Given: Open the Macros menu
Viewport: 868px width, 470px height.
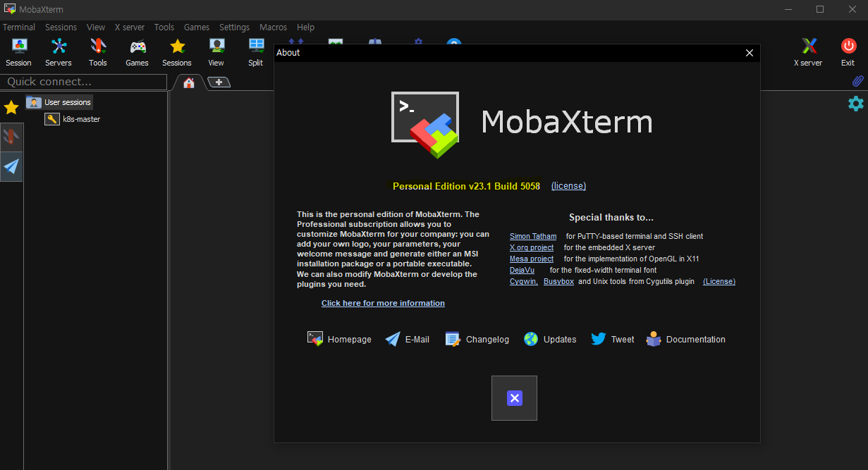Looking at the screenshot, I should (x=274, y=27).
